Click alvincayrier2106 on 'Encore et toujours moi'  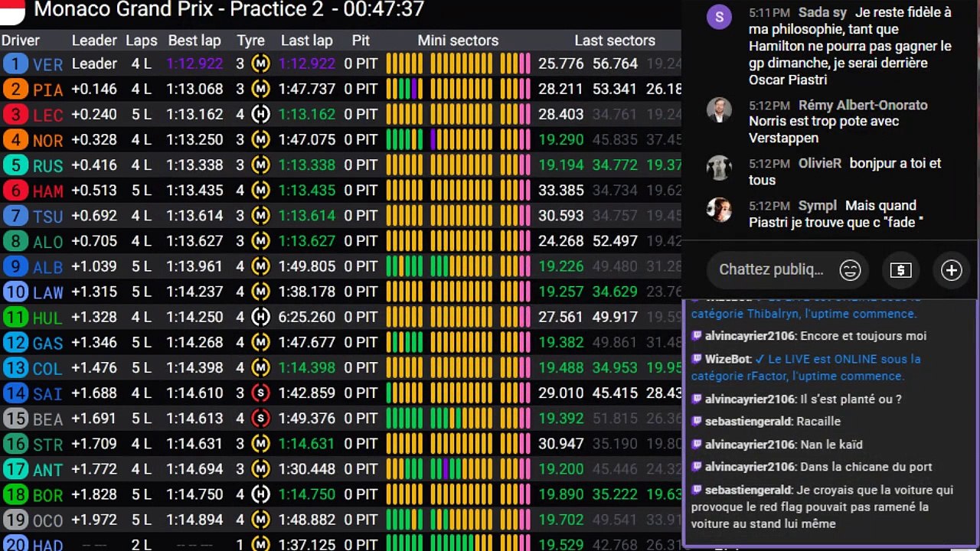[750, 335]
